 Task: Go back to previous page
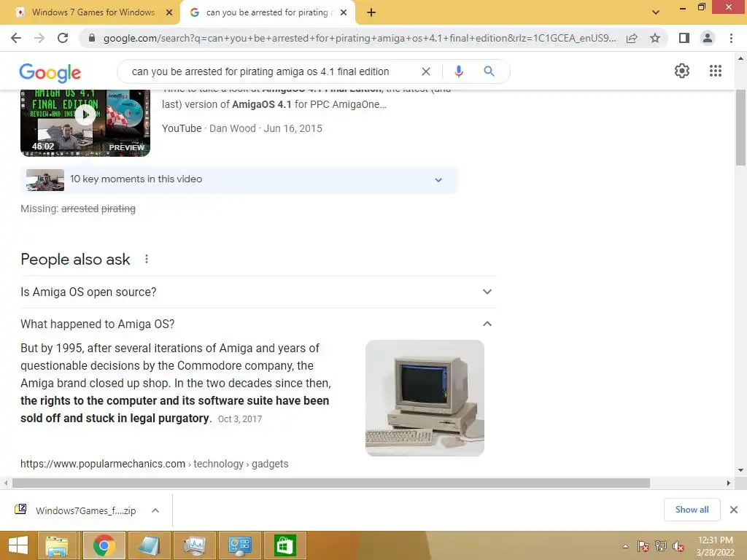(x=16, y=38)
